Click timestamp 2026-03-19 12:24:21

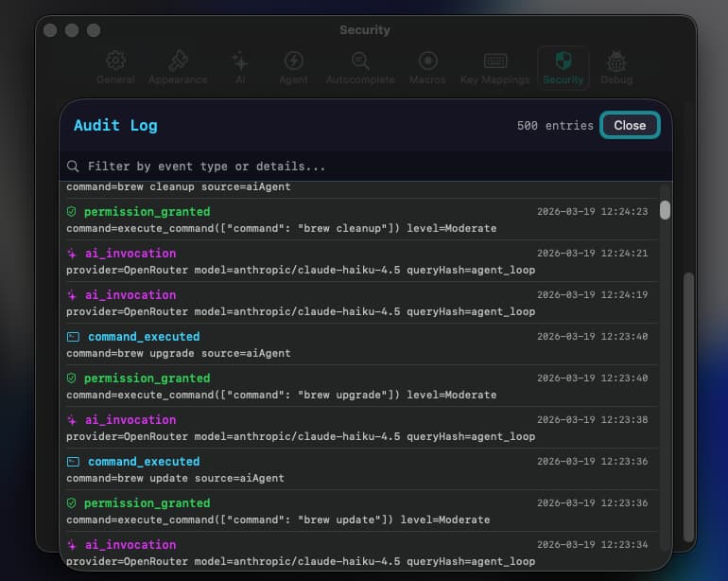[x=593, y=254]
